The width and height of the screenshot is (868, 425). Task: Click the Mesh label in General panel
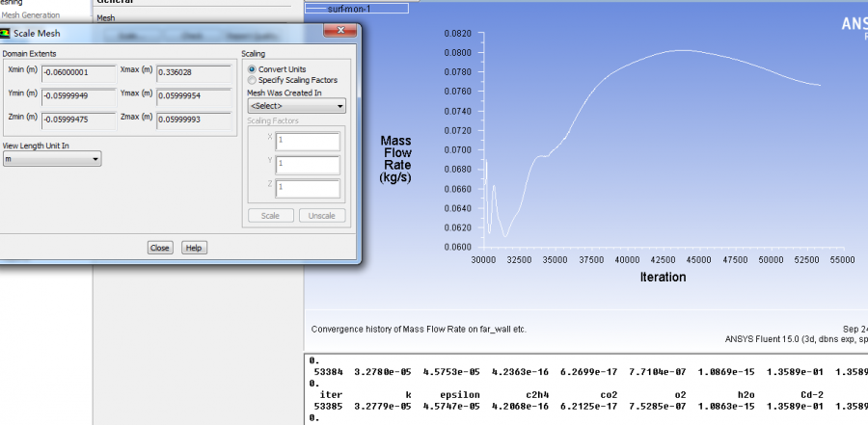click(x=106, y=18)
